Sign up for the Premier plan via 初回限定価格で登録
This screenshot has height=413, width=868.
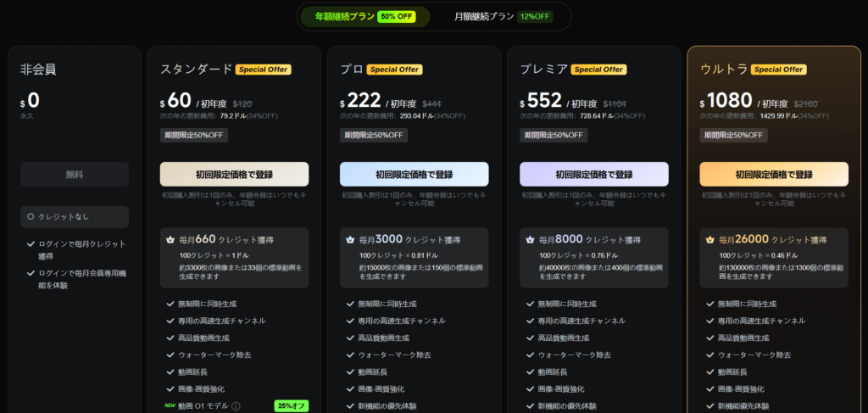tap(593, 174)
